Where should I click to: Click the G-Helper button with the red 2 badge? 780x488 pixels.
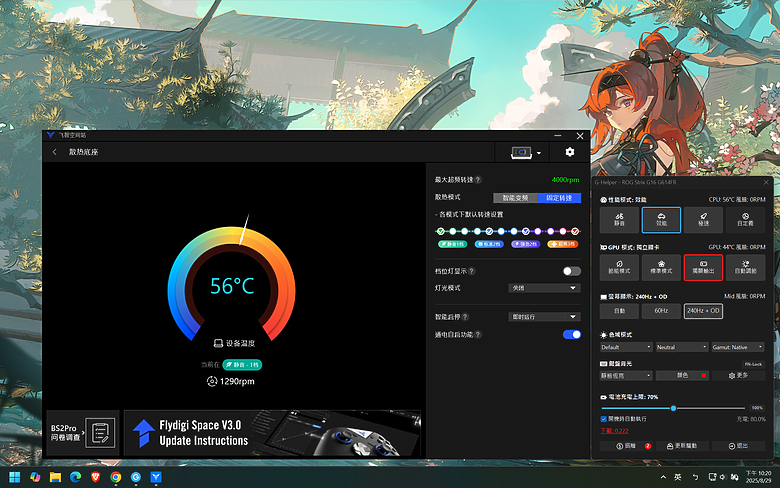626,446
